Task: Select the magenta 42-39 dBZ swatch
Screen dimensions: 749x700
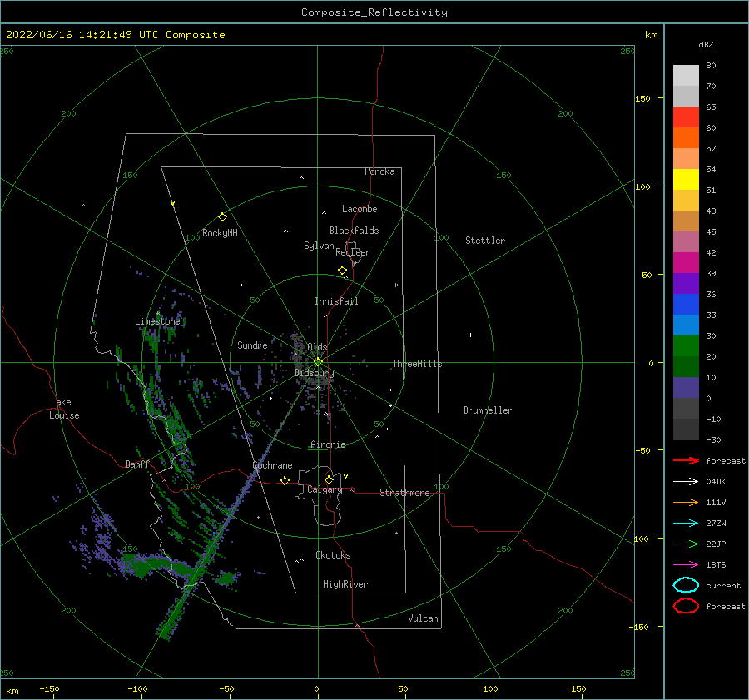Action: (x=686, y=262)
